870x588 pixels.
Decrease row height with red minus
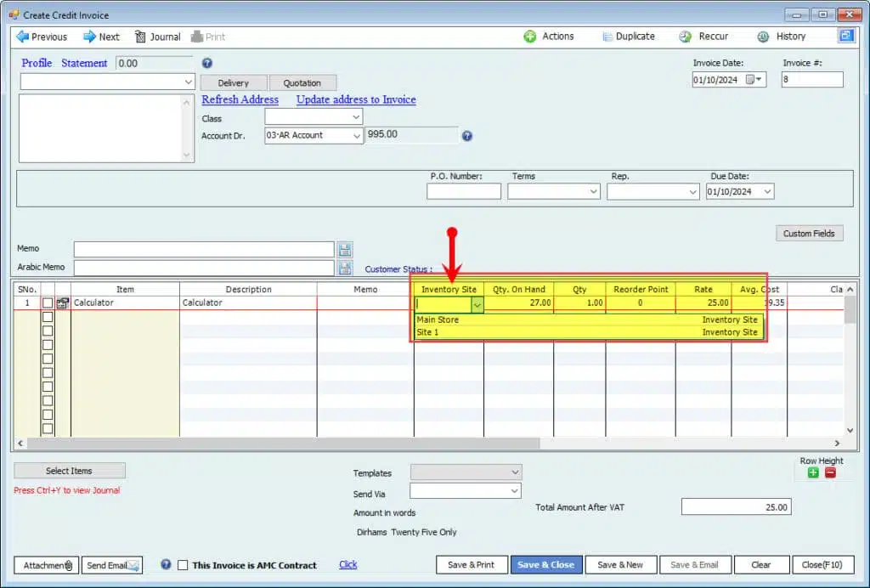[x=830, y=473]
